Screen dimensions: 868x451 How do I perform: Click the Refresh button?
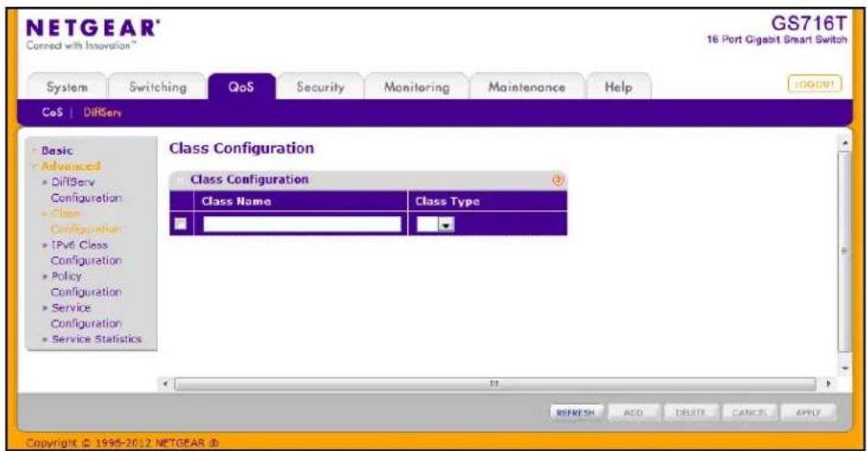click(575, 413)
